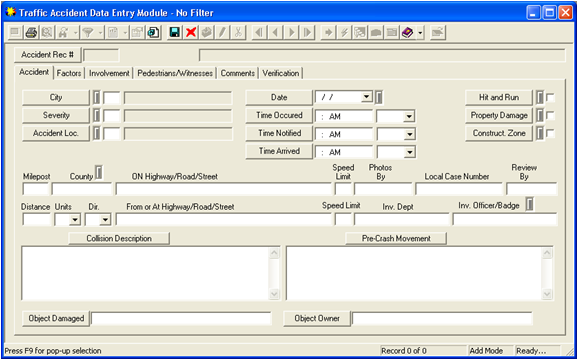The width and height of the screenshot is (577, 360).
Task: Tick the Property Damage checkbox
Action: tap(550, 116)
